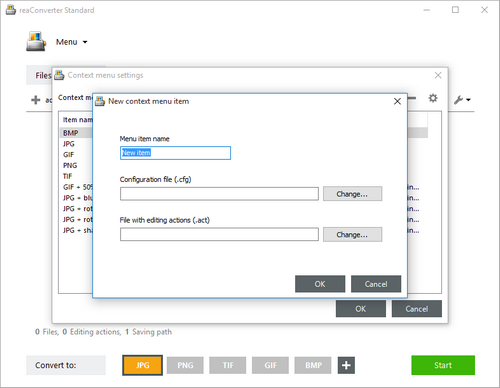Click the green Start button
The height and width of the screenshot is (388, 500).
443,365
